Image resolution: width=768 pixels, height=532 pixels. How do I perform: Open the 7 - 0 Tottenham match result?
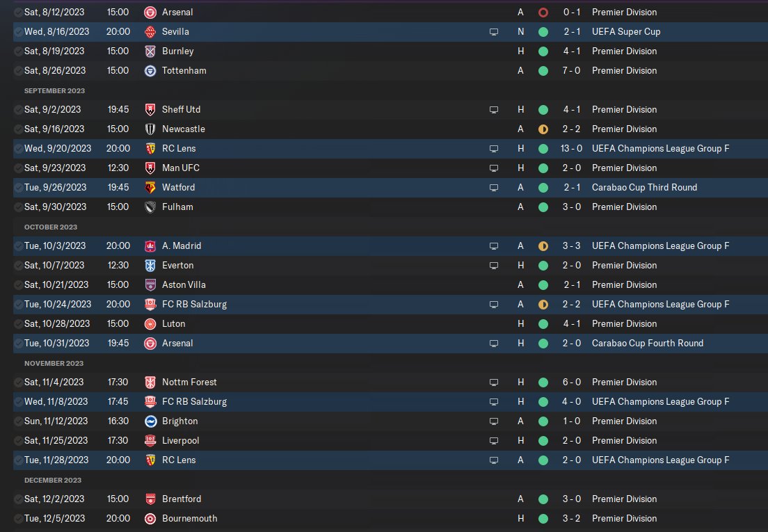(571, 70)
